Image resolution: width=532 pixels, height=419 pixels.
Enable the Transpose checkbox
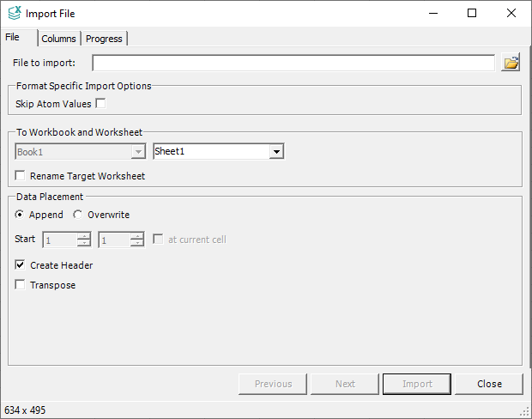[21, 285]
